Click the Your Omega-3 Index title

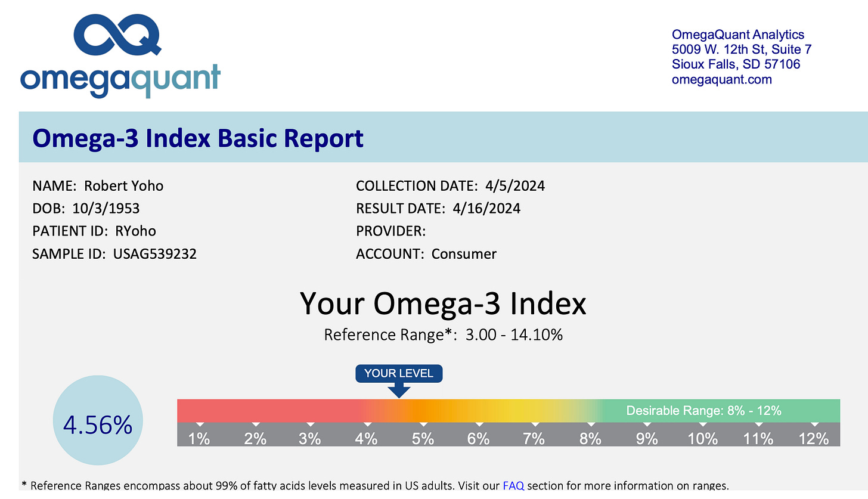pos(443,303)
